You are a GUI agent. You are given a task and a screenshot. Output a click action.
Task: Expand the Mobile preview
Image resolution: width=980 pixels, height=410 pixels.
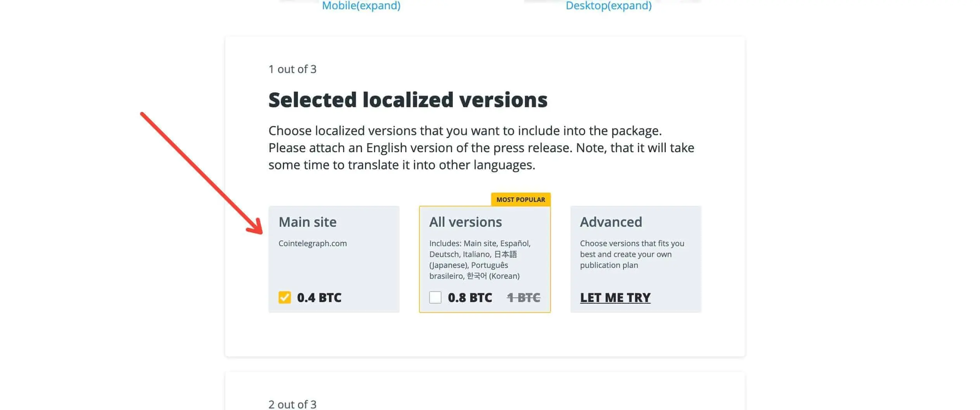[x=361, y=6]
